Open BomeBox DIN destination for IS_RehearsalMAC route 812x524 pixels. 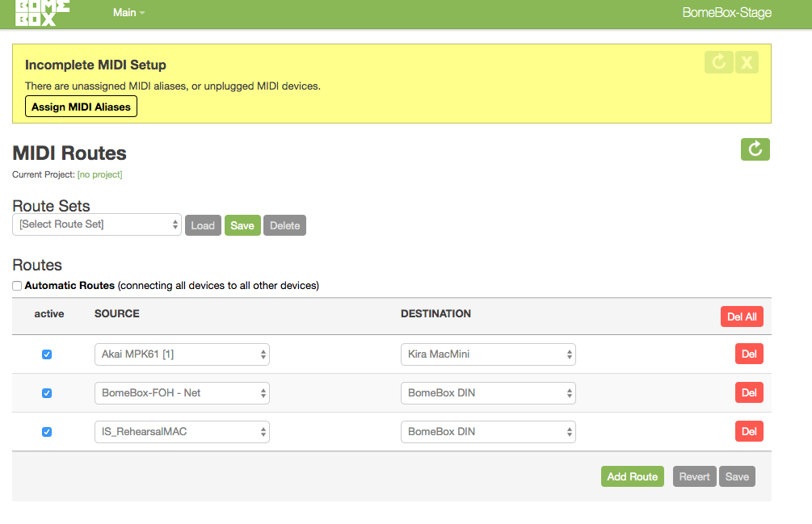(488, 432)
